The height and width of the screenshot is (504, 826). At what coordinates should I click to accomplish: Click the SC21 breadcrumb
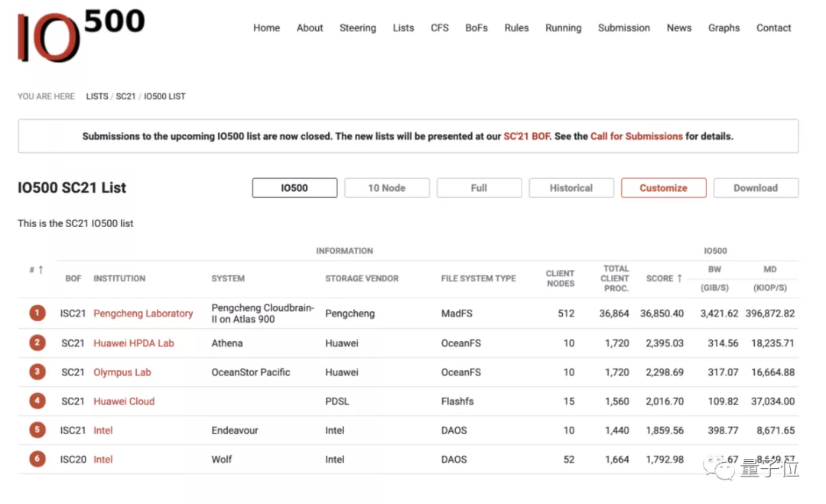point(125,96)
